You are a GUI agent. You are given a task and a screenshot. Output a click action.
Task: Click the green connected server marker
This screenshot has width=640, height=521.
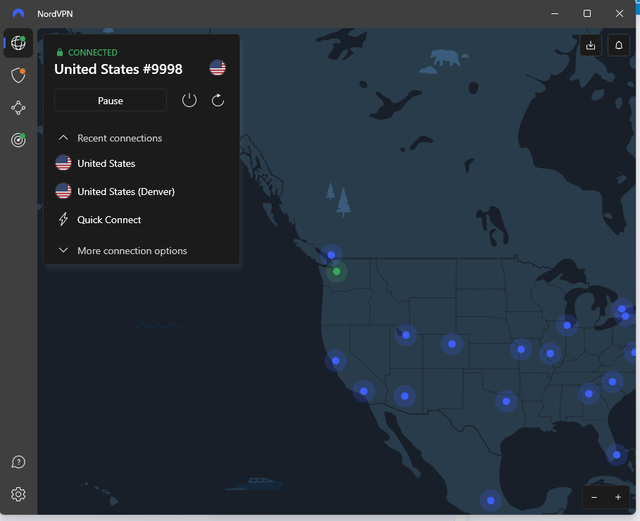point(336,272)
